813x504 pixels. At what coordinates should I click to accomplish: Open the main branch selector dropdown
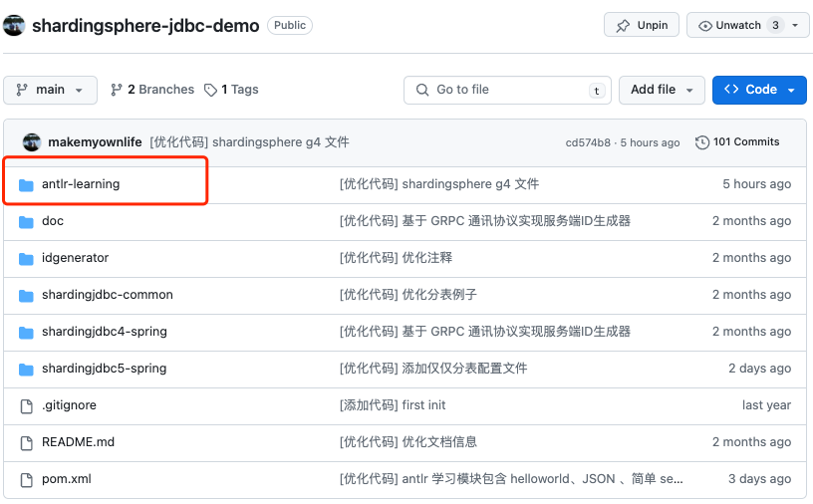(x=50, y=90)
